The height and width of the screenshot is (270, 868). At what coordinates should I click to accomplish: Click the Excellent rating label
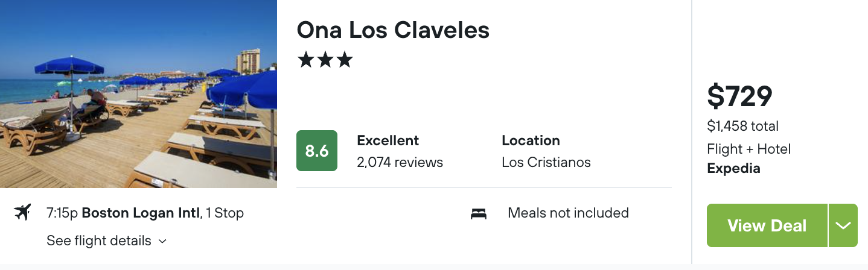pos(388,140)
